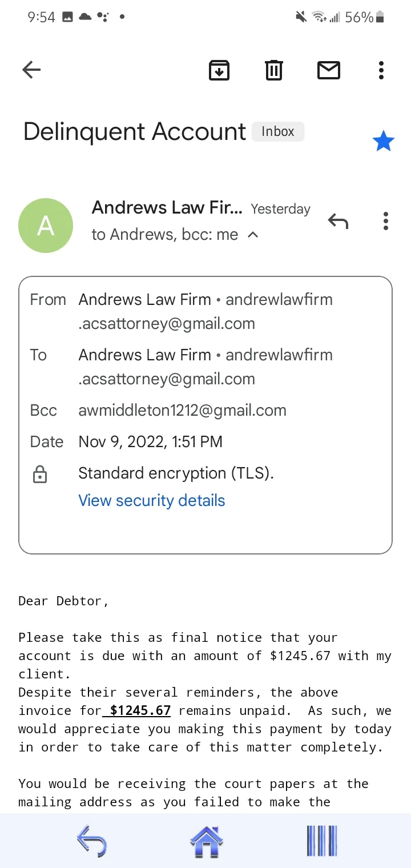Tap the green sender avatar A
This screenshot has height=868, width=411.
46,226
